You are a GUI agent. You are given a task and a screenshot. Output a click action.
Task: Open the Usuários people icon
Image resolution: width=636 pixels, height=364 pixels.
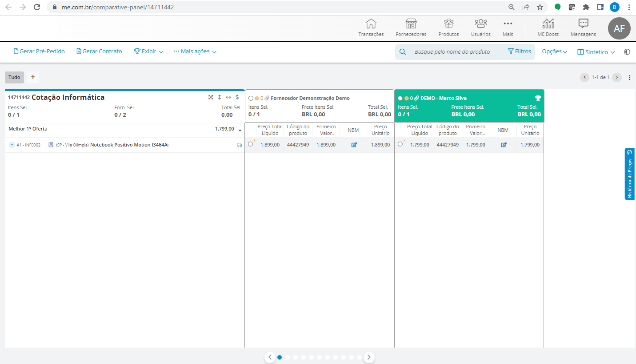[480, 24]
